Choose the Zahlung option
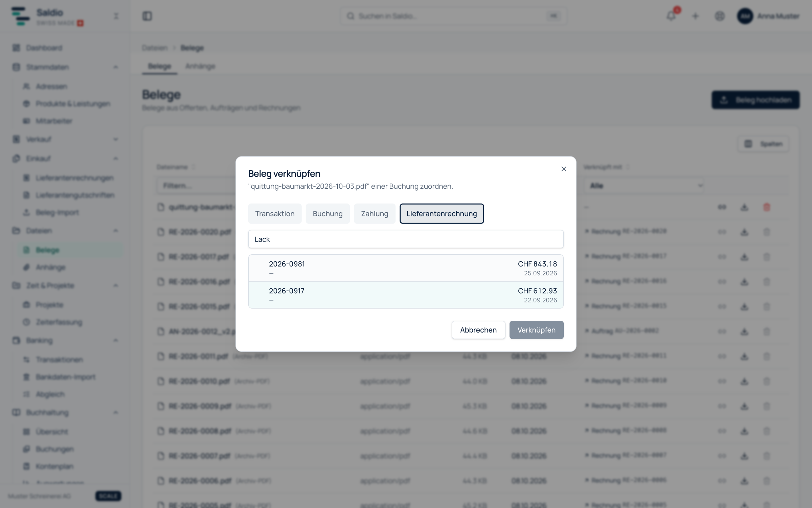 [375, 214]
